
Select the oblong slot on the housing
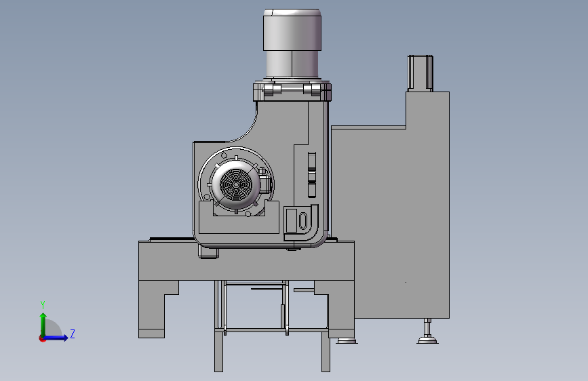(x=303, y=221)
